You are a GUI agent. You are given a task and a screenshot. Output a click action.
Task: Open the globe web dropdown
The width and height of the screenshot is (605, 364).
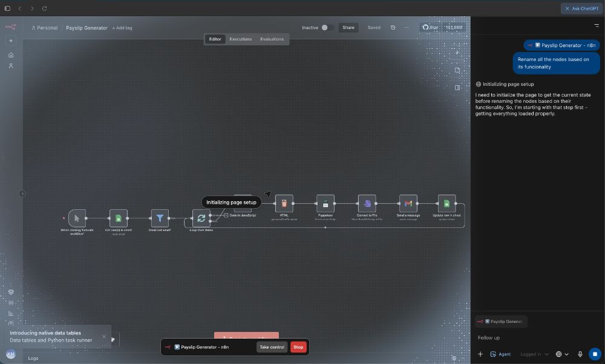click(562, 354)
